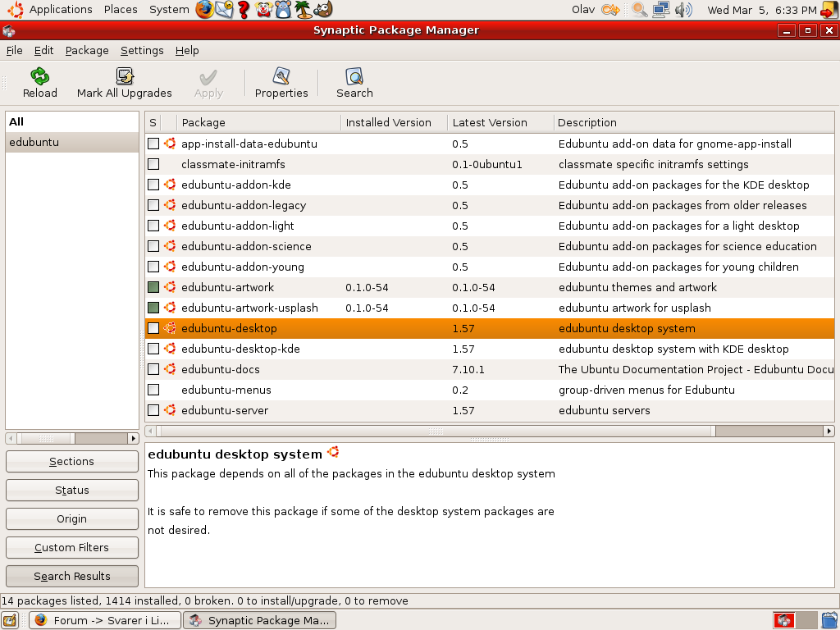This screenshot has height=630, width=840.
Task: Click installed checkbox of edubuntu-artwork-usplash
Action: (x=153, y=308)
